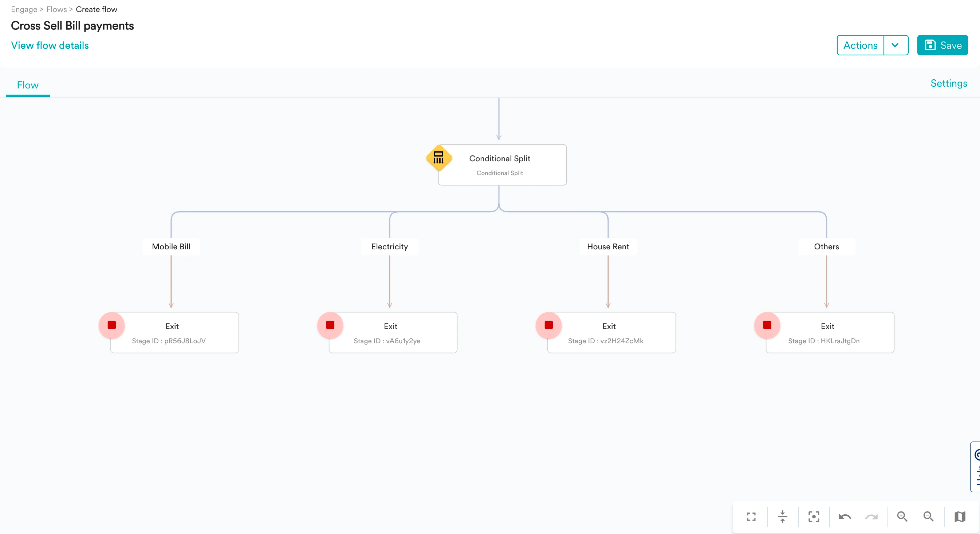Click the red stop icon on Exit vA6u1y2ye
The image size is (980, 534).
click(330, 325)
